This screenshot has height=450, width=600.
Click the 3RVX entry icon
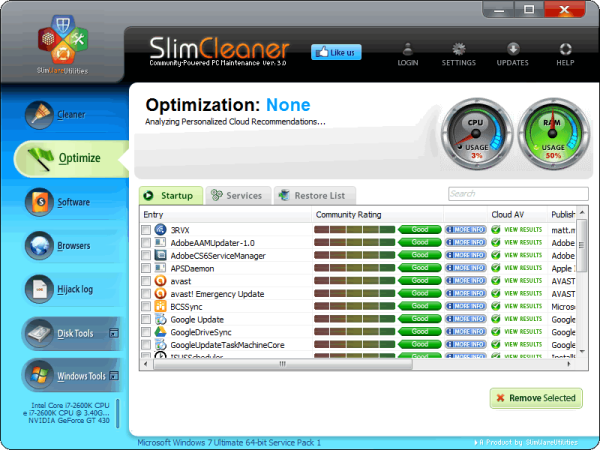(x=160, y=230)
